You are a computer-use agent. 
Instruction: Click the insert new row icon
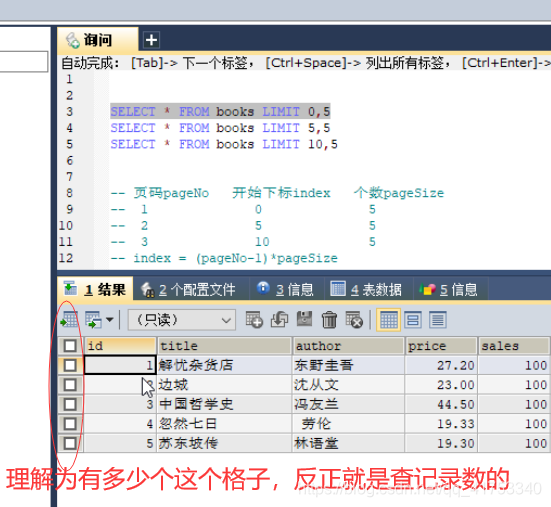[254, 320]
